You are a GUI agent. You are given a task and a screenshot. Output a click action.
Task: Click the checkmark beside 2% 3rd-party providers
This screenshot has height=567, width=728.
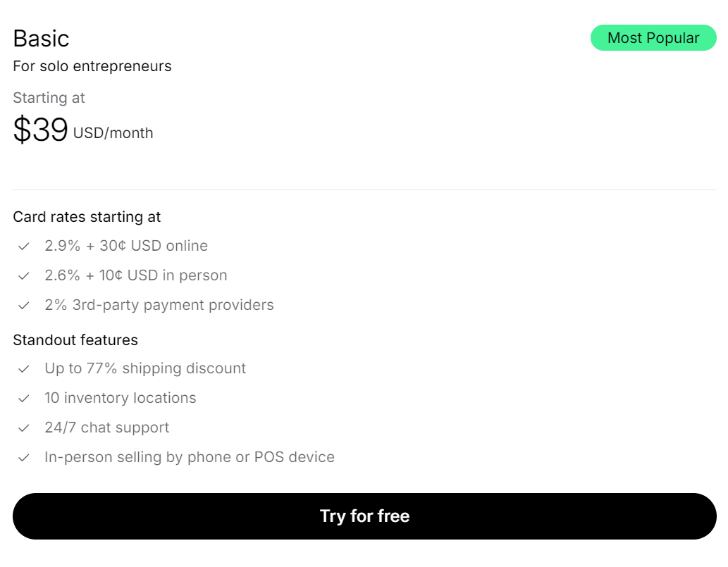(23, 305)
